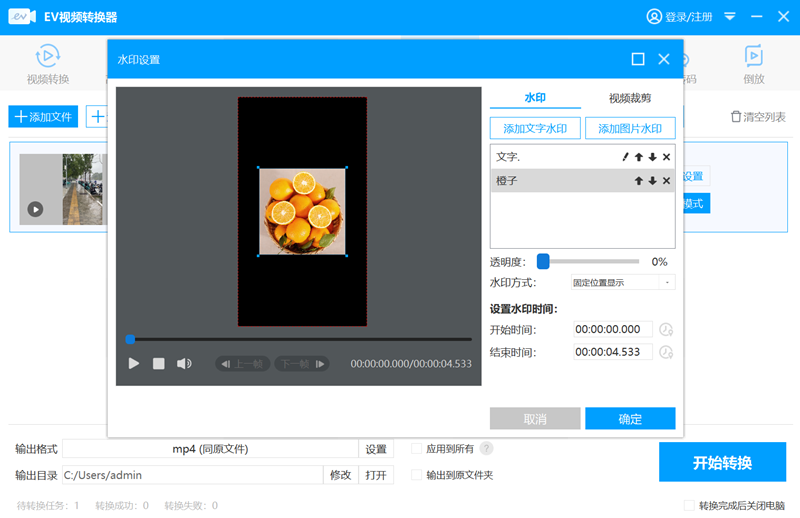This screenshot has width=800, height=518.
Task: Click the 输出目录 path field
Action: (x=192, y=475)
